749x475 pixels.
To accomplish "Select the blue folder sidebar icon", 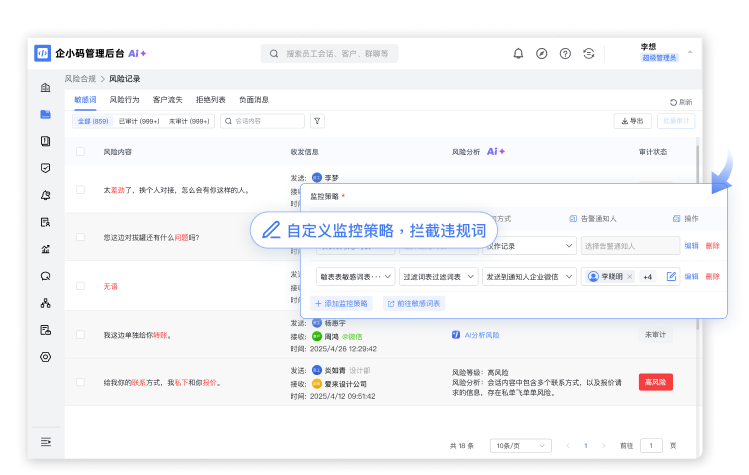I will coord(45,114).
